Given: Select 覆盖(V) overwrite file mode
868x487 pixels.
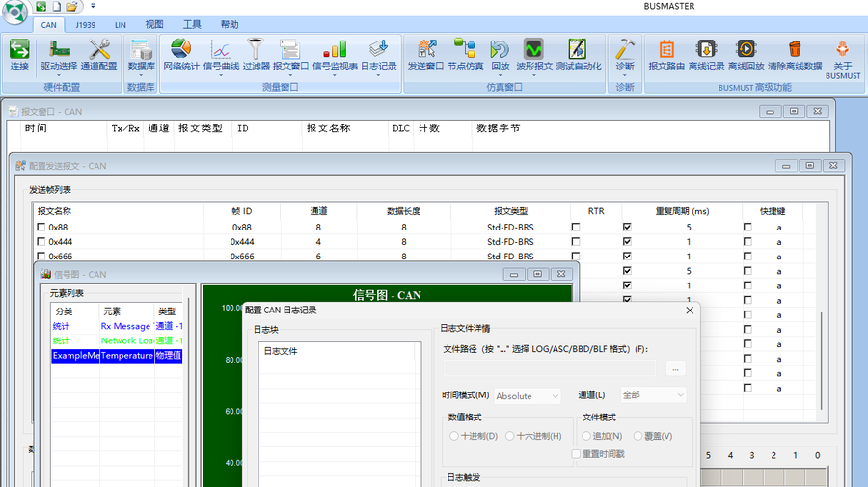Looking at the screenshot, I should (637, 436).
